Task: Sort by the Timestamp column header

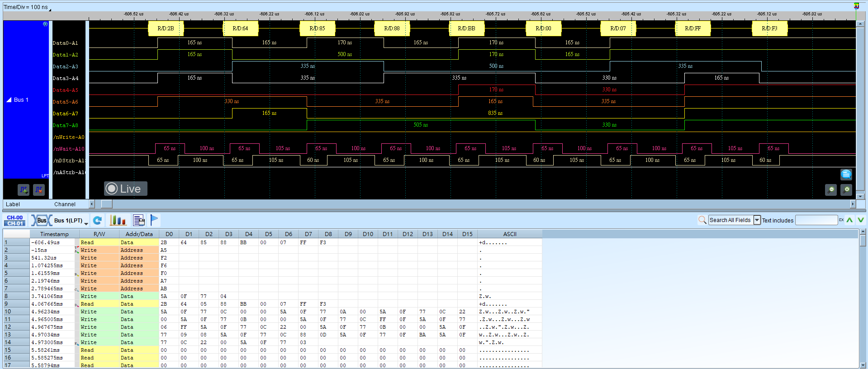Action: pos(54,234)
